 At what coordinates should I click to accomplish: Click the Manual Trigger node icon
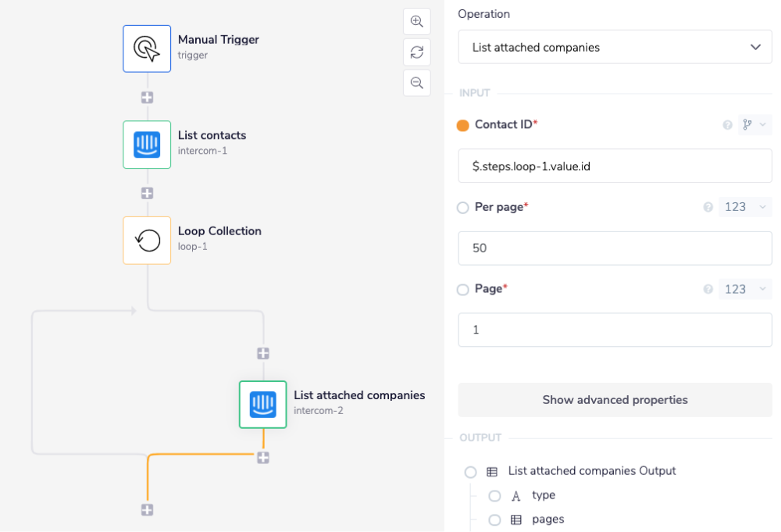pyautogui.click(x=147, y=48)
